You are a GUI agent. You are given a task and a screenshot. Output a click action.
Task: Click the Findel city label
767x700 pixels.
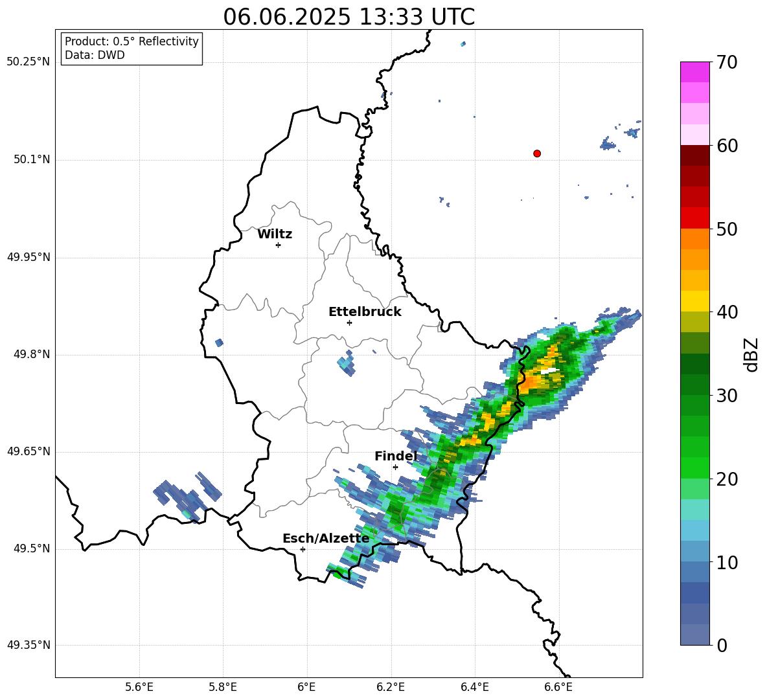(396, 456)
